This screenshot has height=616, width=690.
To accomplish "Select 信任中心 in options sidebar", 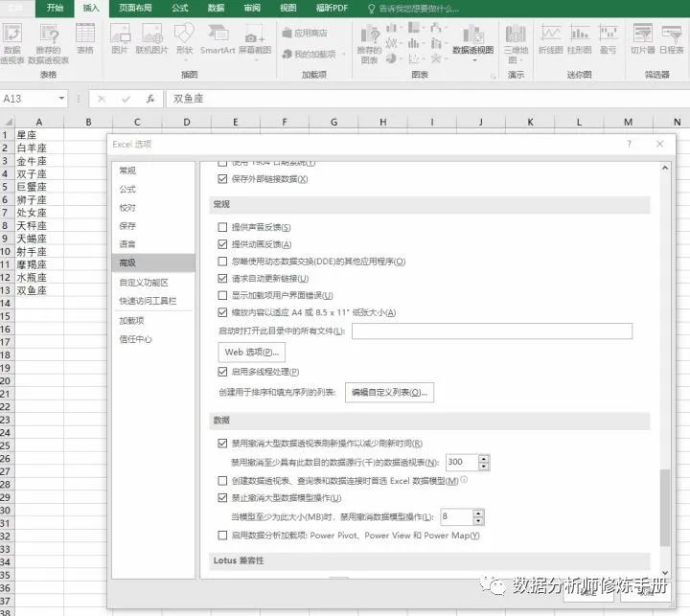I will click(x=153, y=339).
